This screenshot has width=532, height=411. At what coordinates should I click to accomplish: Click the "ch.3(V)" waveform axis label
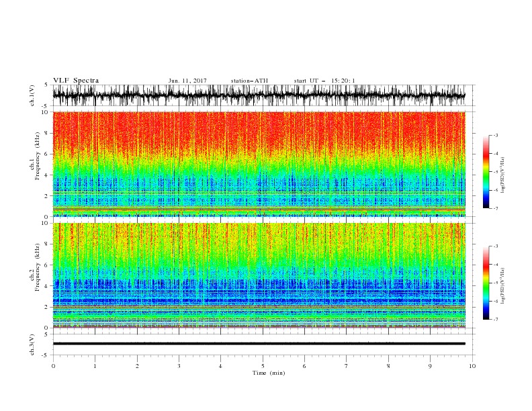(x=32, y=345)
